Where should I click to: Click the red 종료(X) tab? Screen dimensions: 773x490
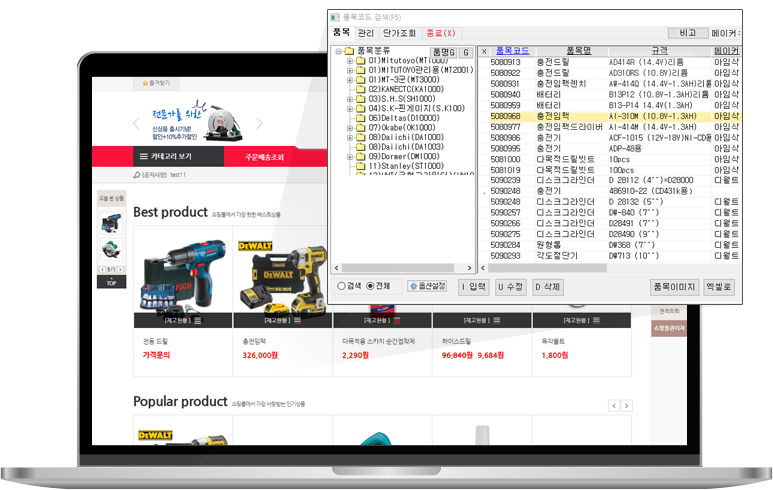click(x=441, y=33)
